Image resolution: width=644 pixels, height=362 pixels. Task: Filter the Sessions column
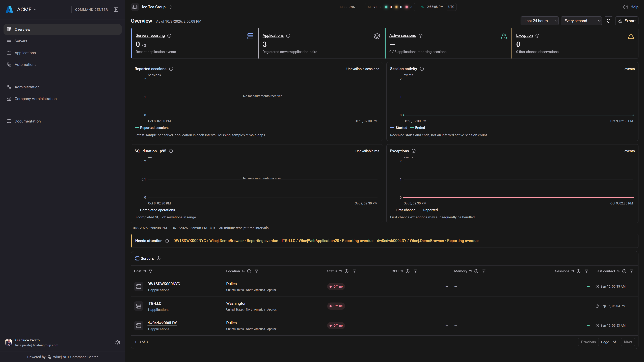(586, 271)
